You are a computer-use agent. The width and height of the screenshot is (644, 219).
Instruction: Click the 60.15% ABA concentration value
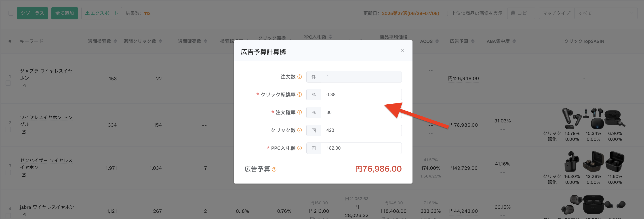click(503, 207)
